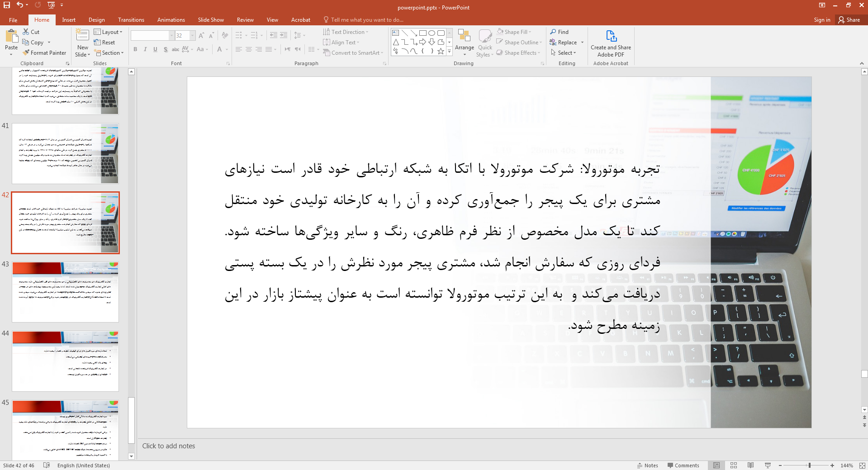Image resolution: width=868 pixels, height=470 pixels.
Task: Toggle Strikethrough formatting
Action: pos(175,49)
